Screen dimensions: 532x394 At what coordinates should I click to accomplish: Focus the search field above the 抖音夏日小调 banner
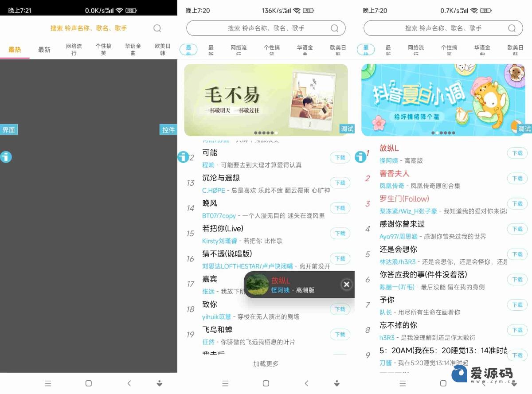click(x=443, y=28)
